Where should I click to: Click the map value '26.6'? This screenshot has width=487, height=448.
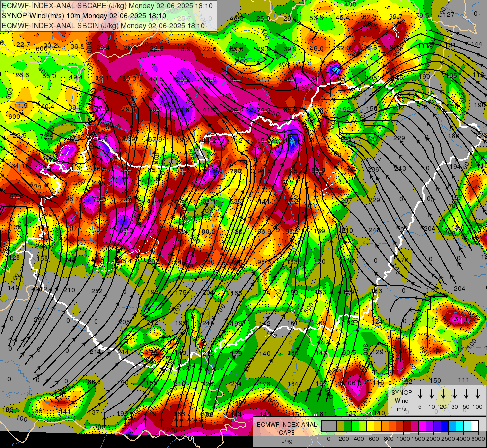[x=22, y=75]
